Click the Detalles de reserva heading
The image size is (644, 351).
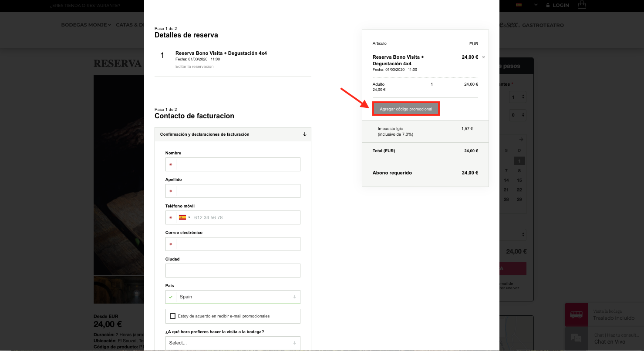tap(186, 35)
